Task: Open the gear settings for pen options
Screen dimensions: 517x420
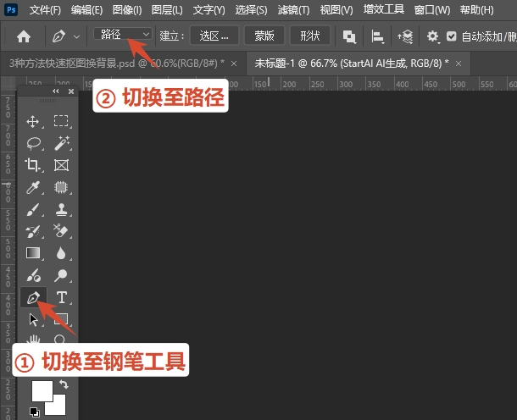Action: [x=432, y=36]
